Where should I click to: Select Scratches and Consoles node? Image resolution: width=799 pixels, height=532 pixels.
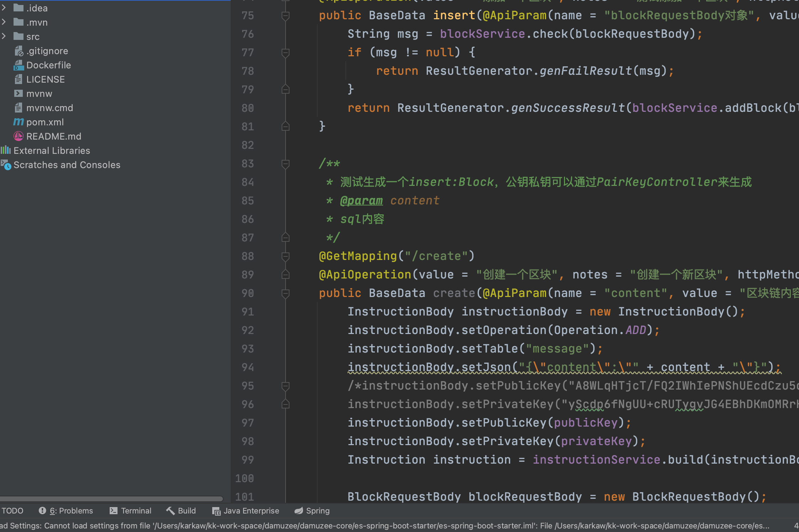point(67,165)
